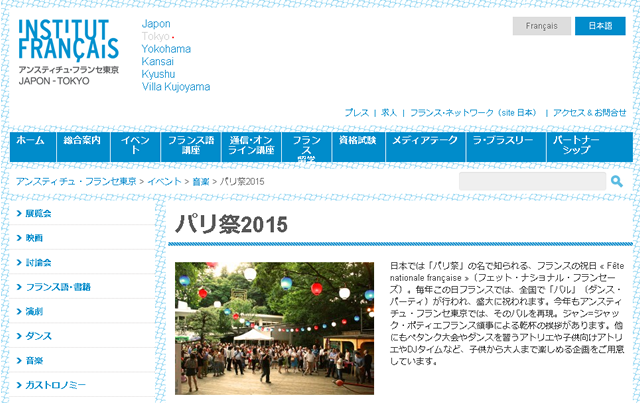The image size is (640, 403).
Task: Open the 求人 link
Action: pos(389,113)
